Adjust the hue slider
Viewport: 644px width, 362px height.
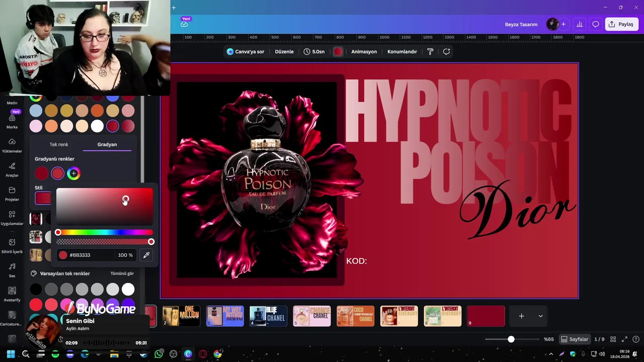pyautogui.click(x=105, y=232)
